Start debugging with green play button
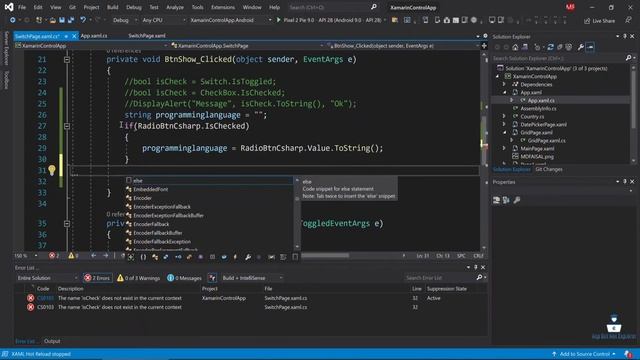 click(278, 20)
